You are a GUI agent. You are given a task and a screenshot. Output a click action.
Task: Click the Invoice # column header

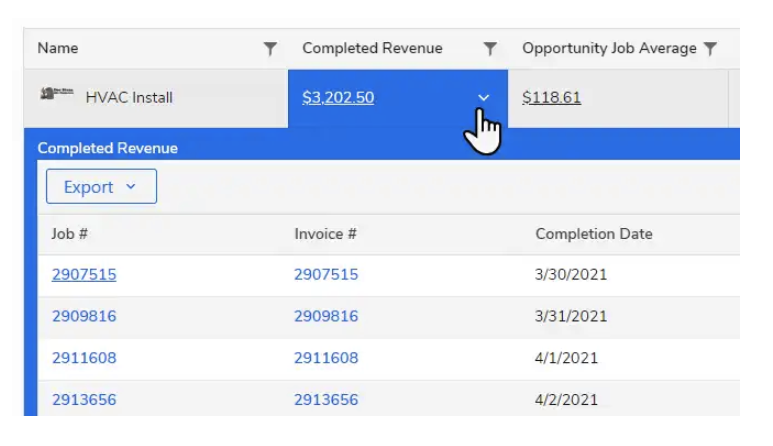pyautogui.click(x=325, y=234)
